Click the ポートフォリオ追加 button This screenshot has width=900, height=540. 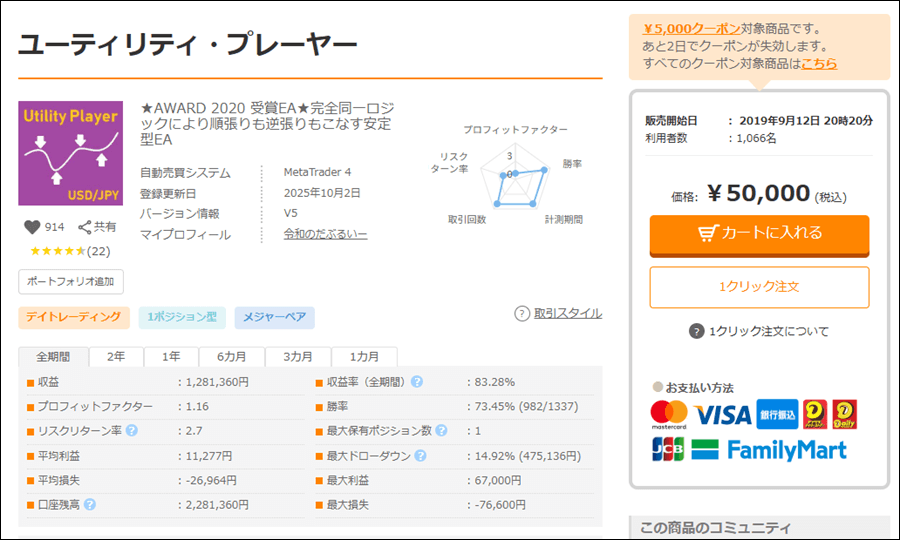[x=71, y=281]
